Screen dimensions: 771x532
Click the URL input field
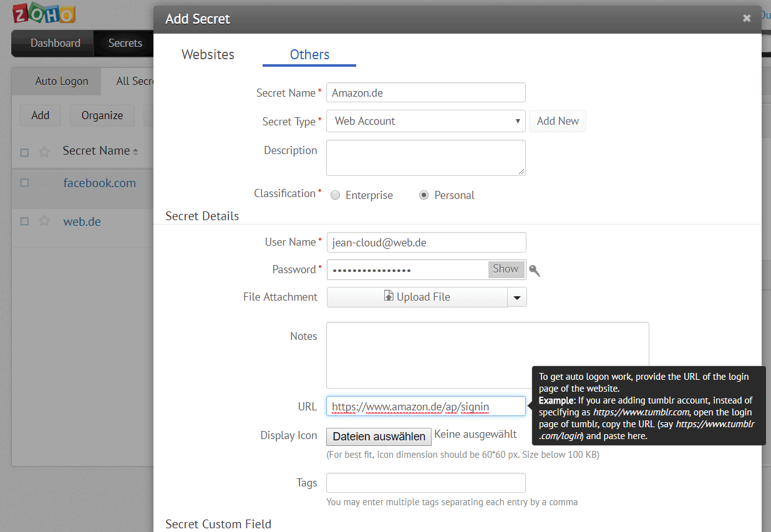pyautogui.click(x=426, y=407)
